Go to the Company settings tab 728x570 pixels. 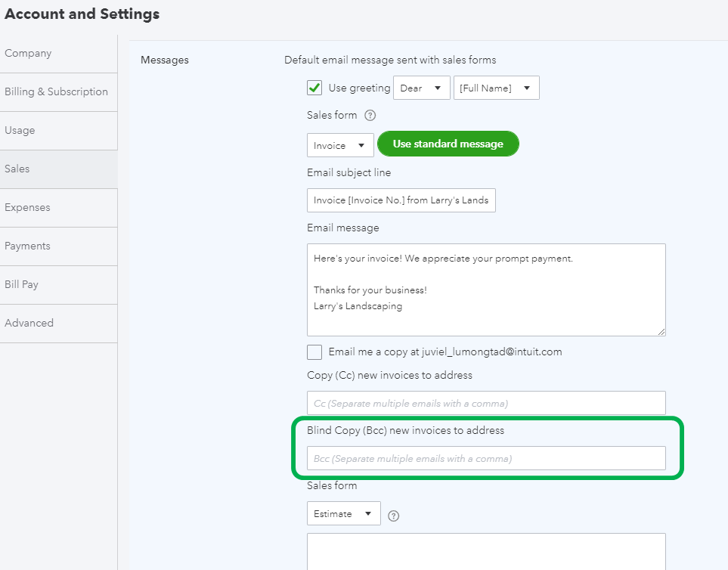pyautogui.click(x=58, y=54)
